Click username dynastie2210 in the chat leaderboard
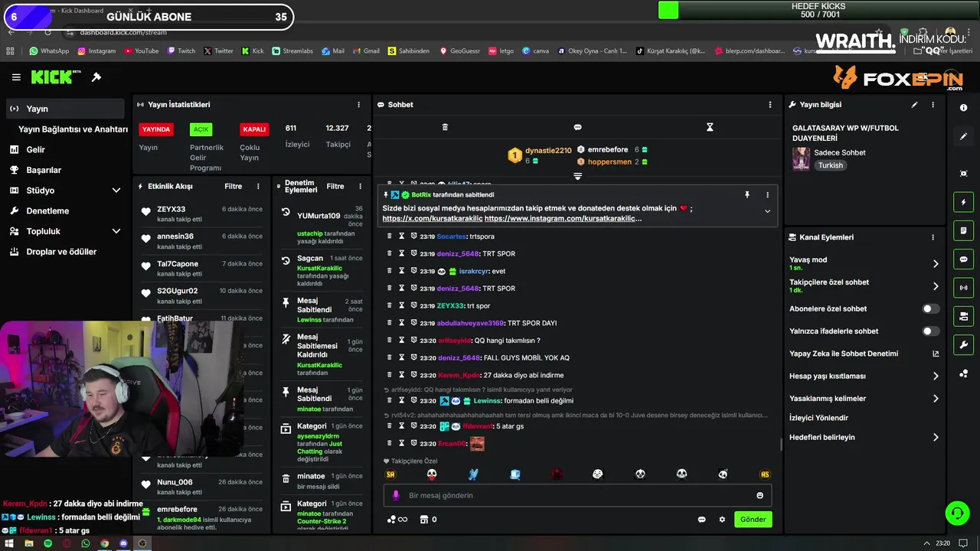Screen dimensions: 980x551 point(548,151)
